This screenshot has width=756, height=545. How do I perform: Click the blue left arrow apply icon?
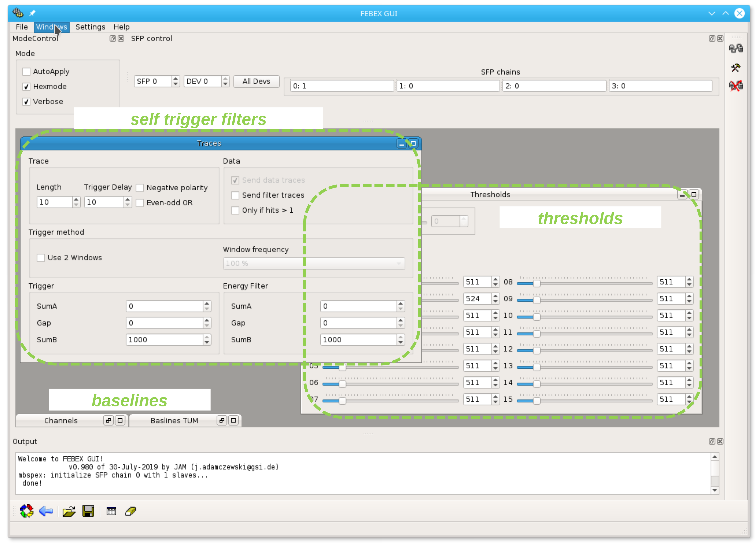[x=46, y=511]
